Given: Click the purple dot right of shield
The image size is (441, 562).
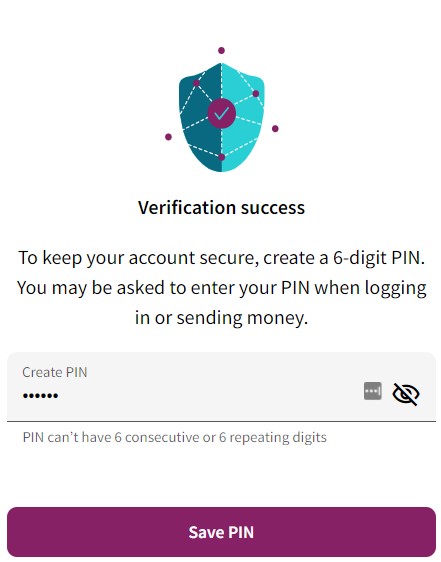Looking at the screenshot, I should 275,129.
